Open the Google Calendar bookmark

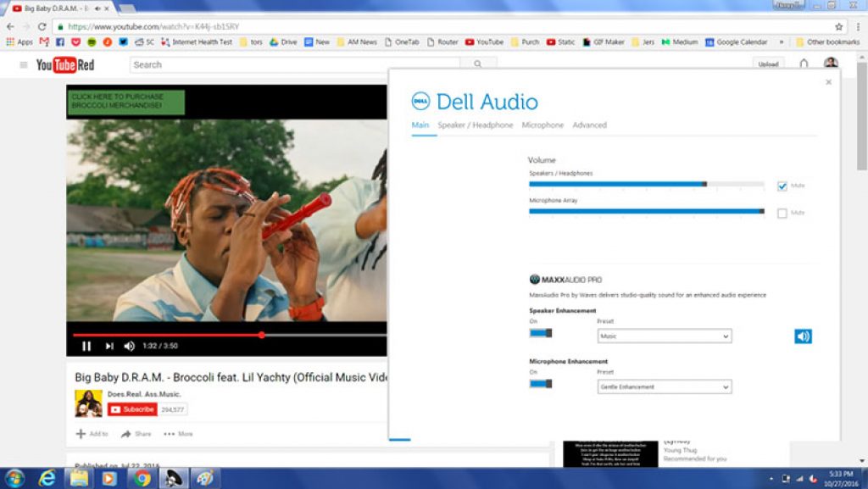click(737, 42)
